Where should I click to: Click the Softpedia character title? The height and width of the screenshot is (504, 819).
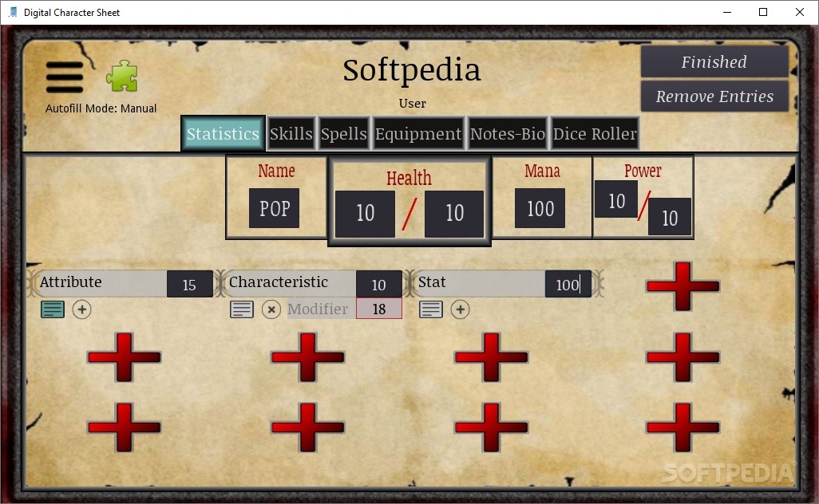(412, 70)
